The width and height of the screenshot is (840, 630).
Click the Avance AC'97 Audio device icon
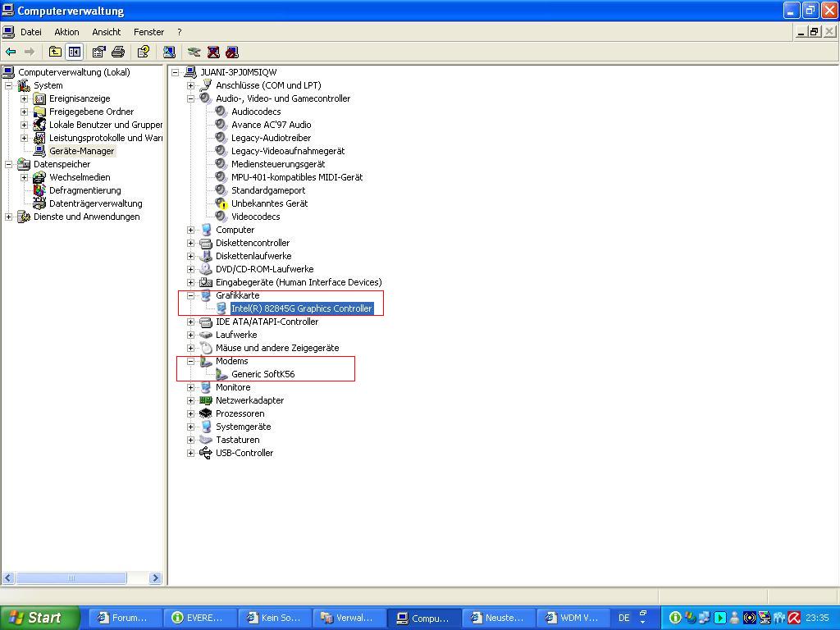(221, 125)
